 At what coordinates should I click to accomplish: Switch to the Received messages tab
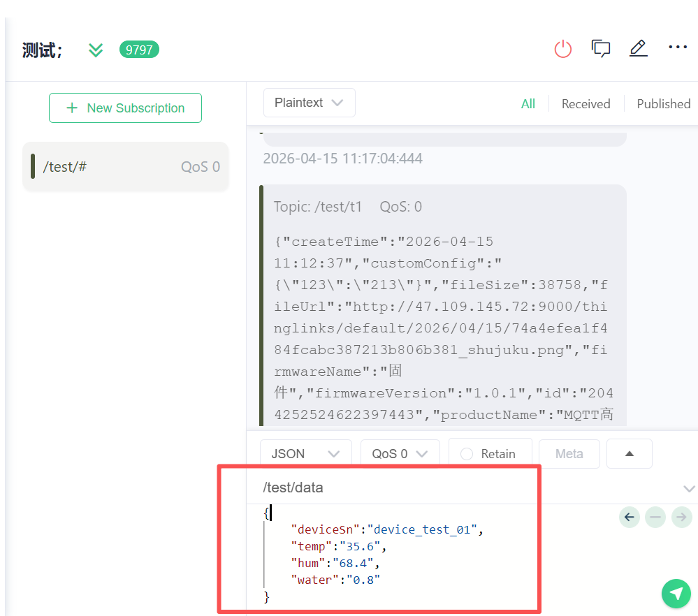point(586,104)
